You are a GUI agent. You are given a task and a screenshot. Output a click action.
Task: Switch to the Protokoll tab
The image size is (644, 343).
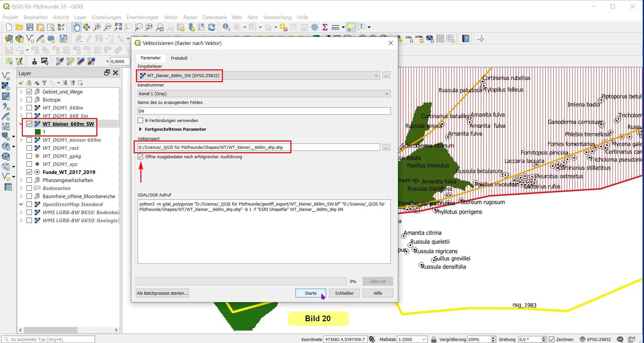(179, 58)
